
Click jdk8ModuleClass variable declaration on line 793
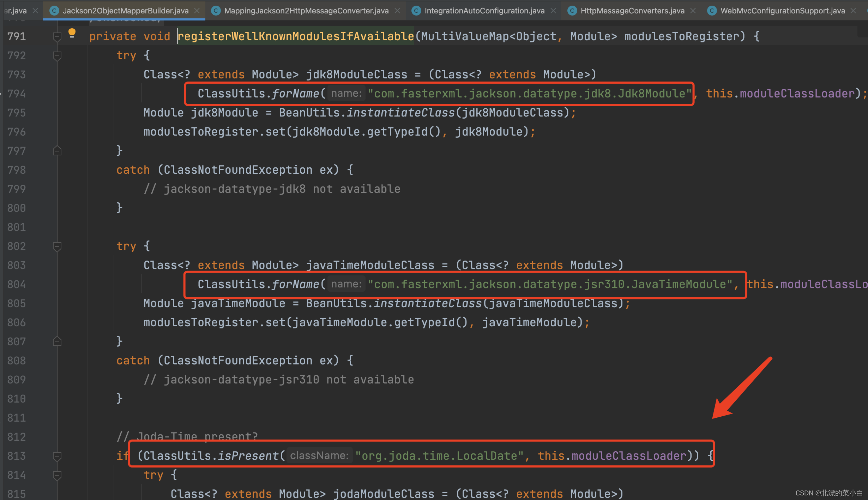(356, 75)
